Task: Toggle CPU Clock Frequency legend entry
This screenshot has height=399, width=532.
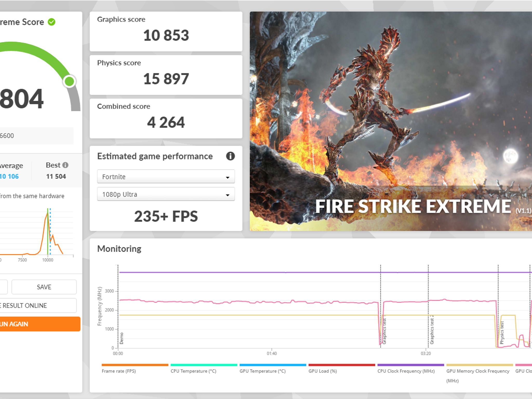Action: click(x=410, y=369)
